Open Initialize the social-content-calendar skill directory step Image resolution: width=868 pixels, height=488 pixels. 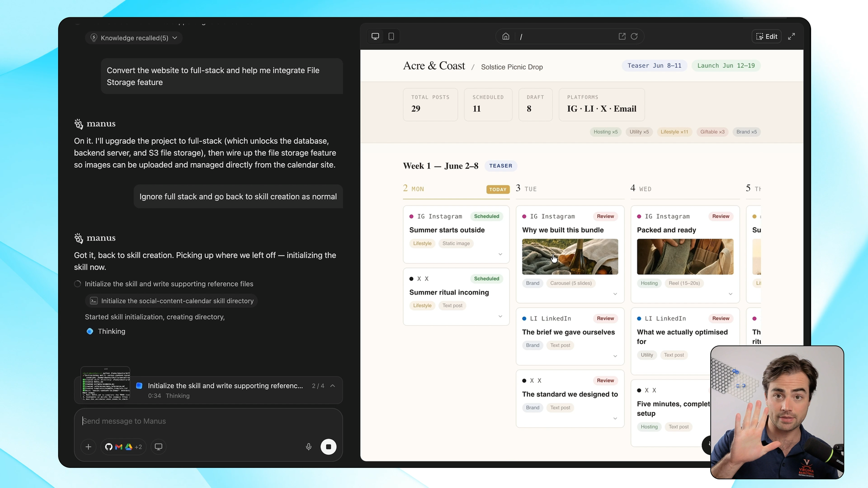171,301
